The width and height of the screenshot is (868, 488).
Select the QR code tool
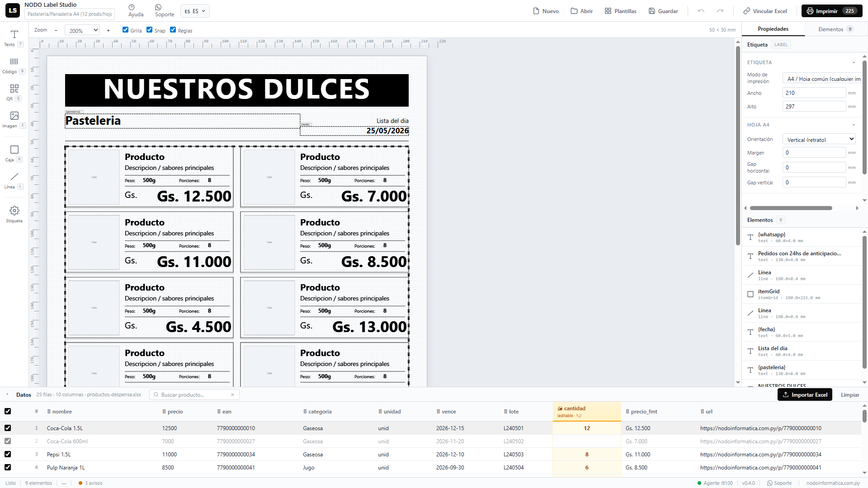click(14, 92)
